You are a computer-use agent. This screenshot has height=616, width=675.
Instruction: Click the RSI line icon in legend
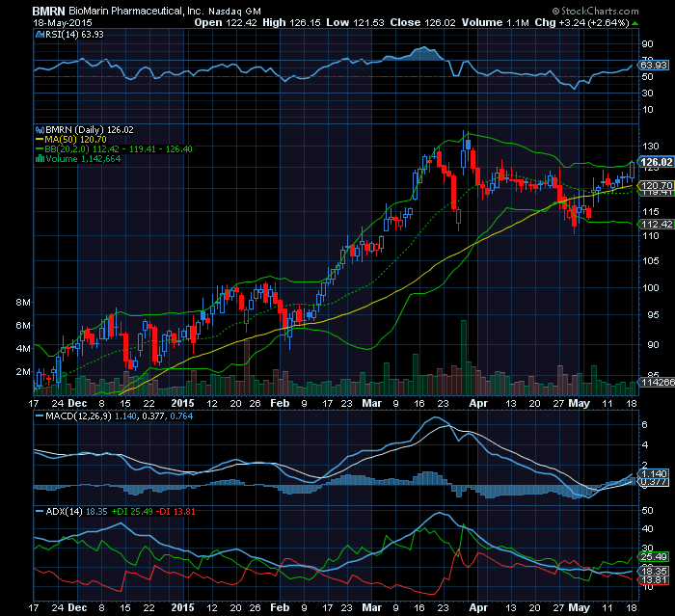click(x=40, y=35)
